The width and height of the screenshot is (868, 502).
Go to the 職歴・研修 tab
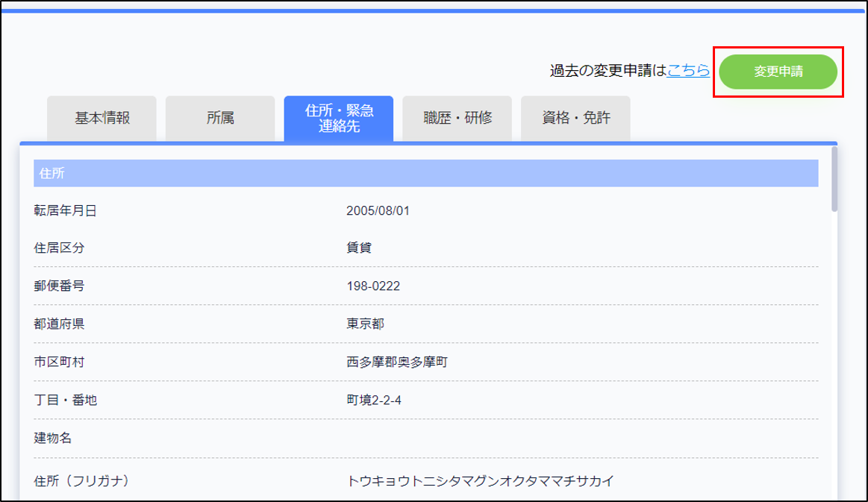point(457,118)
